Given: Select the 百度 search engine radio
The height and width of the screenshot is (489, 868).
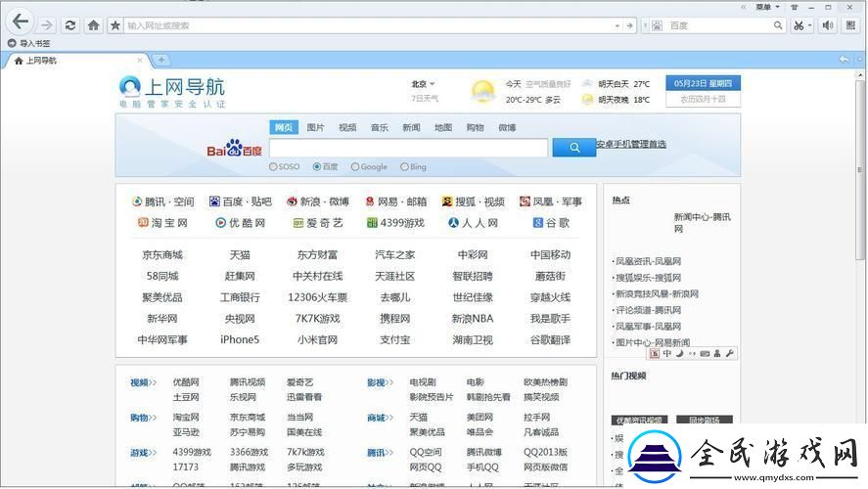Looking at the screenshot, I should 317,166.
